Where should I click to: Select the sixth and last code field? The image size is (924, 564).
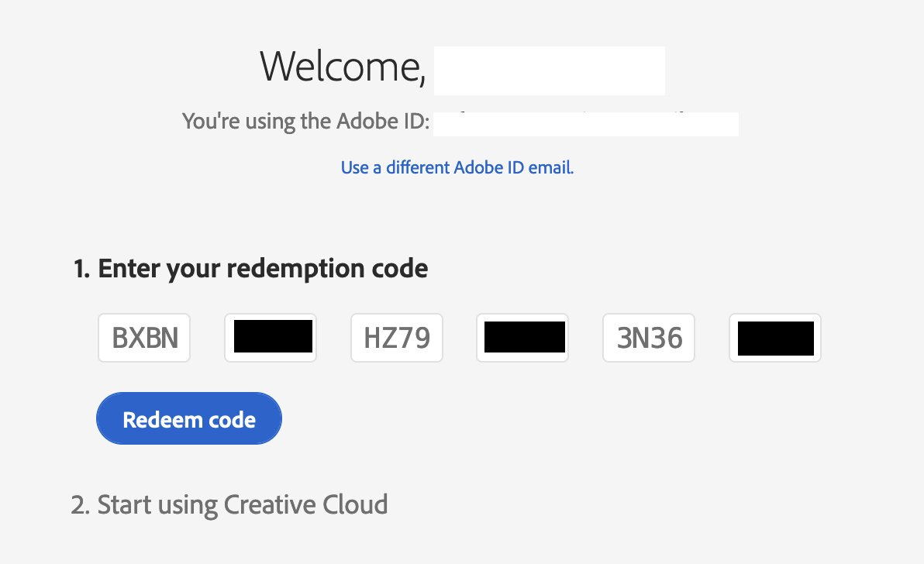(x=774, y=338)
